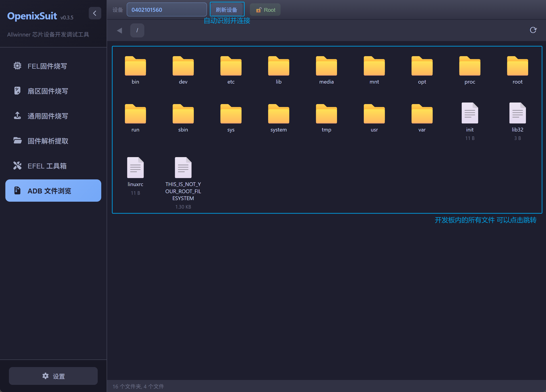
Task: Go back with left arrow
Action: pyautogui.click(x=119, y=31)
